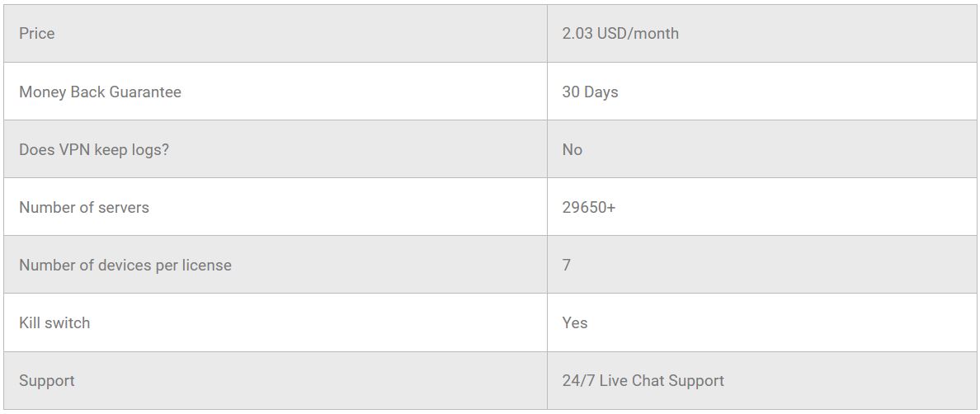Click the Price label cell

coord(37,34)
